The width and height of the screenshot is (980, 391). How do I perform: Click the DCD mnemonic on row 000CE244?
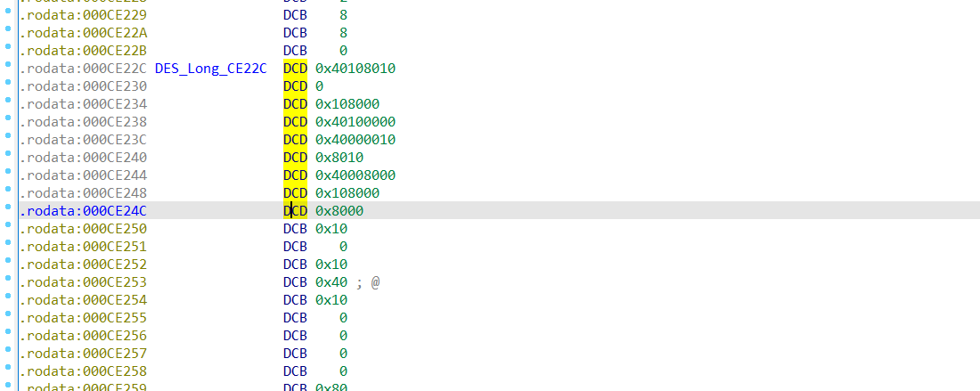pyautogui.click(x=295, y=175)
